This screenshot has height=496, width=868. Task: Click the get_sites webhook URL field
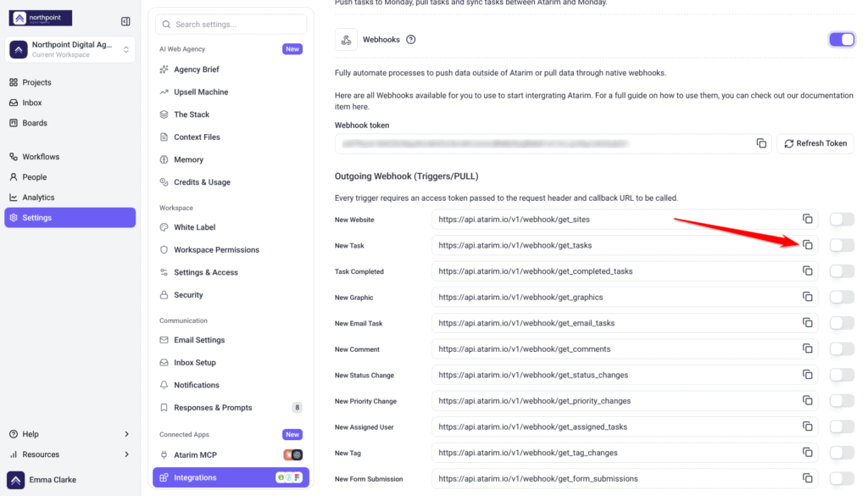coord(625,220)
